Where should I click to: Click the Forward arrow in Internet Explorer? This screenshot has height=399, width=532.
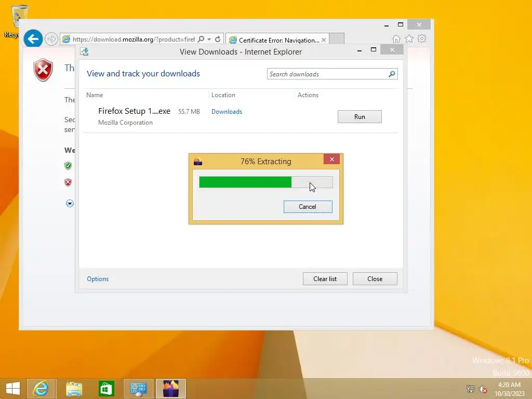point(51,39)
